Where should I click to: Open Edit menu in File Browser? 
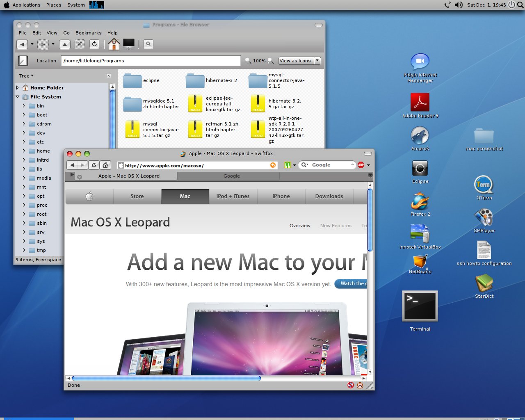tap(37, 33)
